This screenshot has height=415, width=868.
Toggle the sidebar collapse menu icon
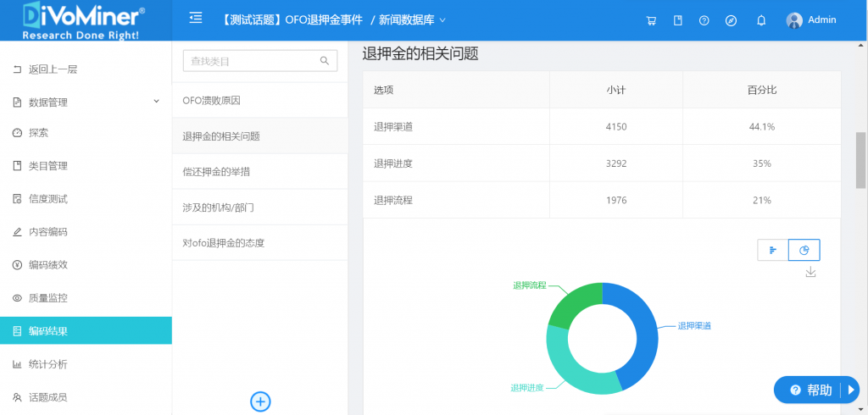[196, 19]
